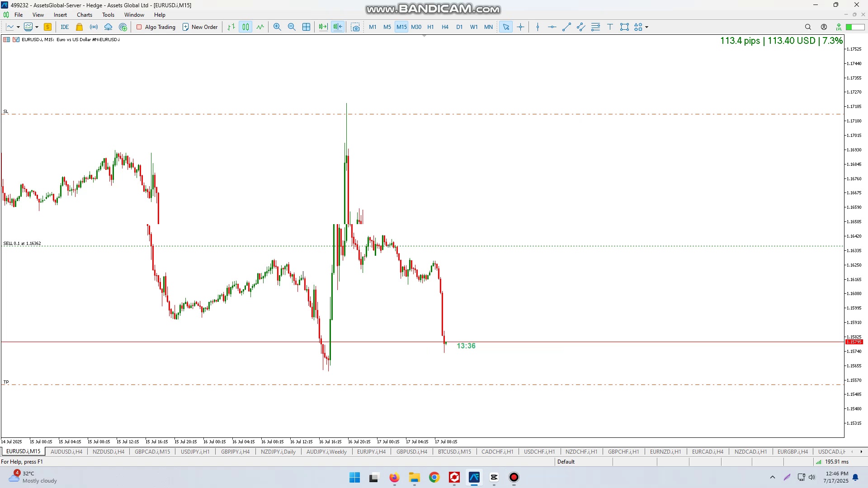Switch the chart to line chart mode
868x488 pixels.
click(x=260, y=27)
